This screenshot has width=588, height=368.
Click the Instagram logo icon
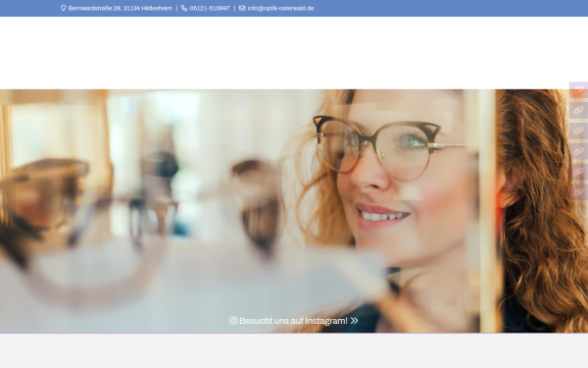[233, 320]
